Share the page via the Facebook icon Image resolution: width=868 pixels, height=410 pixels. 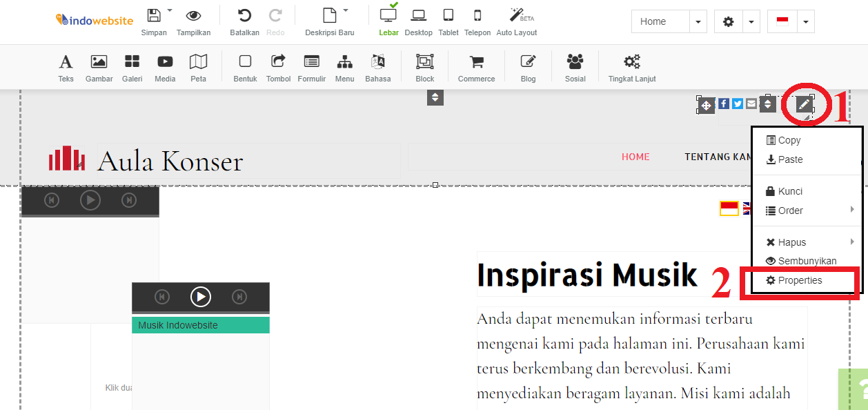[723, 103]
